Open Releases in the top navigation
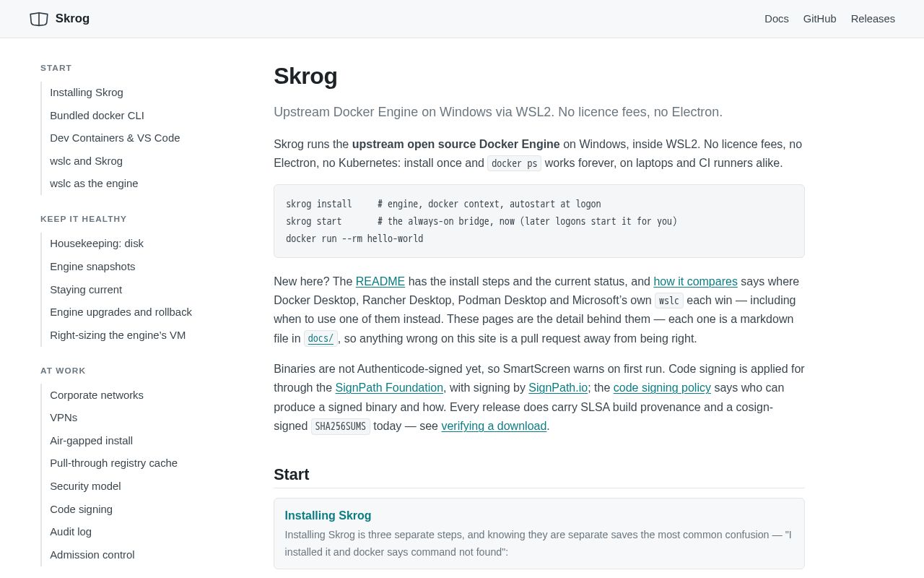This screenshot has height=578, width=924. pos(873,19)
